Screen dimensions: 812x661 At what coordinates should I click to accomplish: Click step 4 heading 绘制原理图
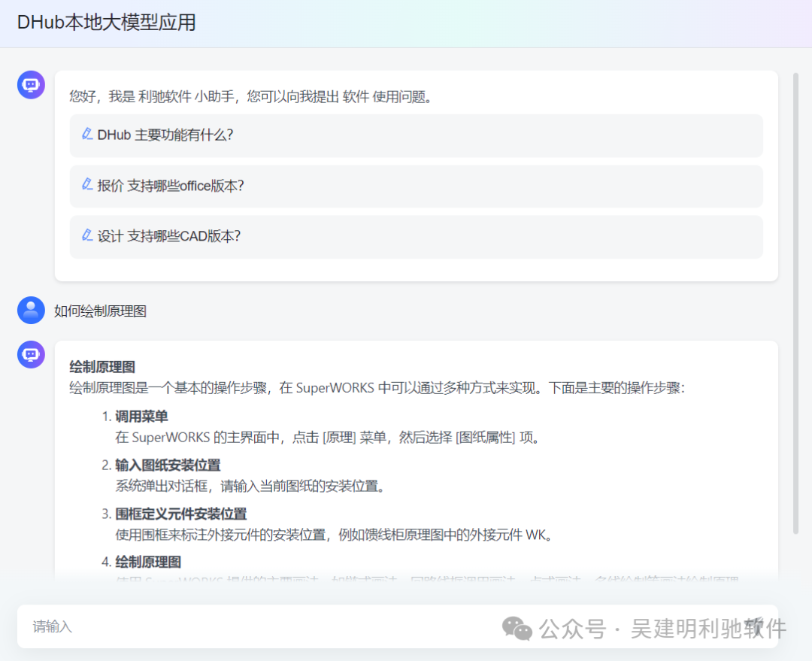click(x=148, y=562)
